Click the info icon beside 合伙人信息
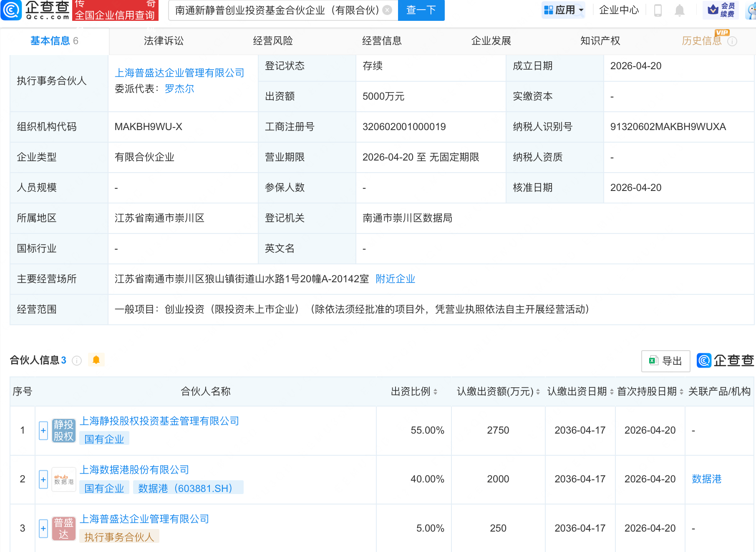 pos(77,361)
